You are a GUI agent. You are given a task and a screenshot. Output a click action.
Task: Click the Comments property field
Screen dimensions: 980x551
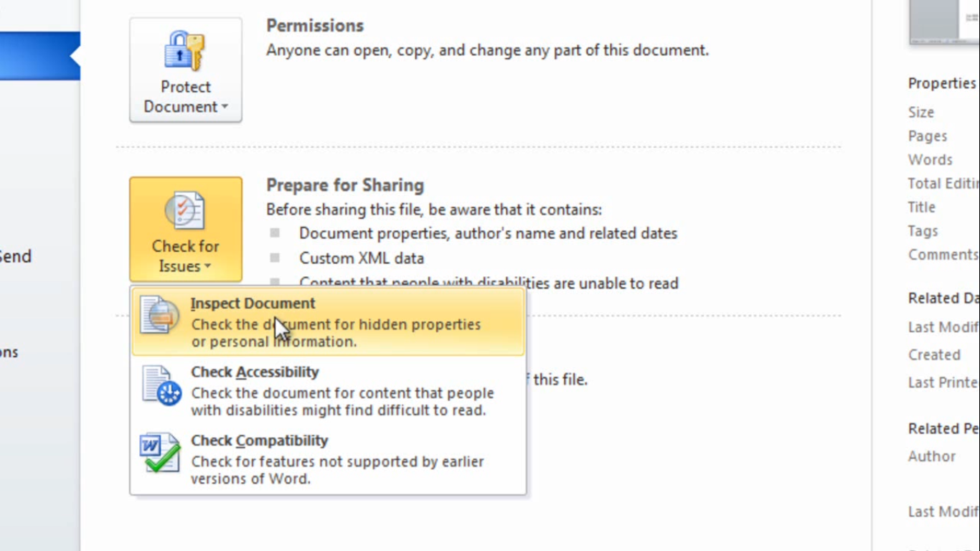(x=943, y=255)
